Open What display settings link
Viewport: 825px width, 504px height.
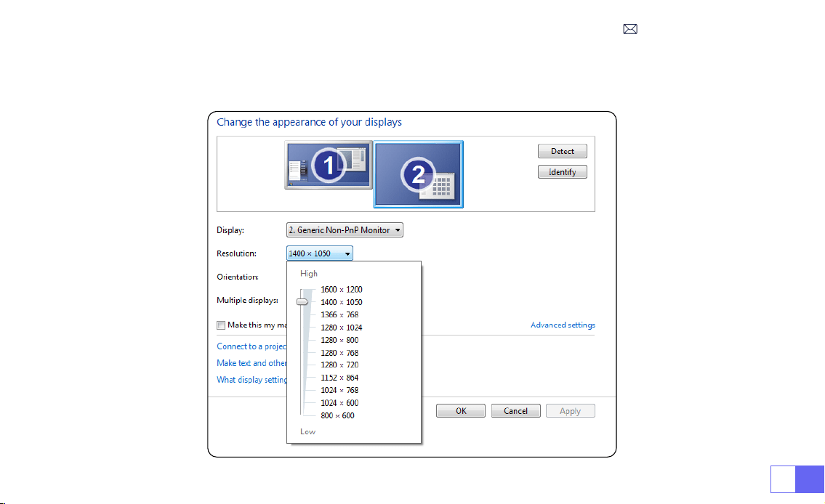252,379
